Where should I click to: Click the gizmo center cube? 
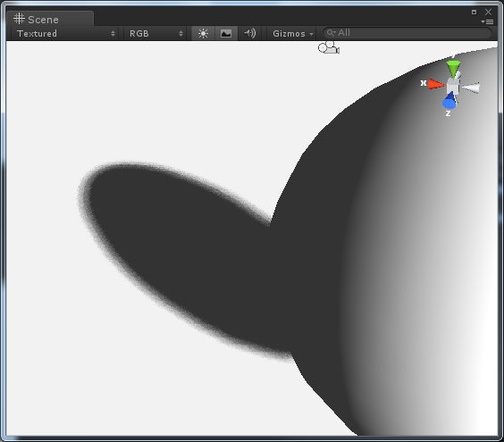tap(453, 86)
